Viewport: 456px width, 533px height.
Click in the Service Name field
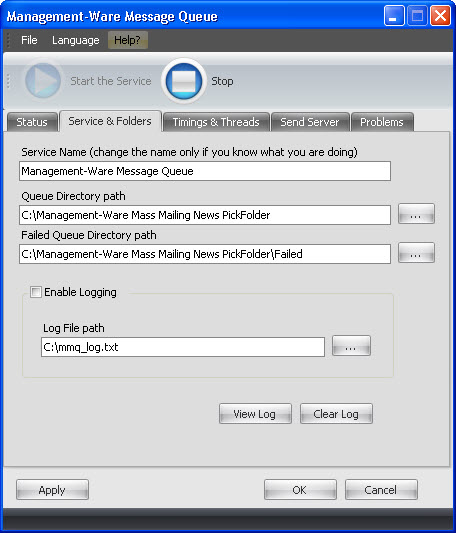[205, 171]
